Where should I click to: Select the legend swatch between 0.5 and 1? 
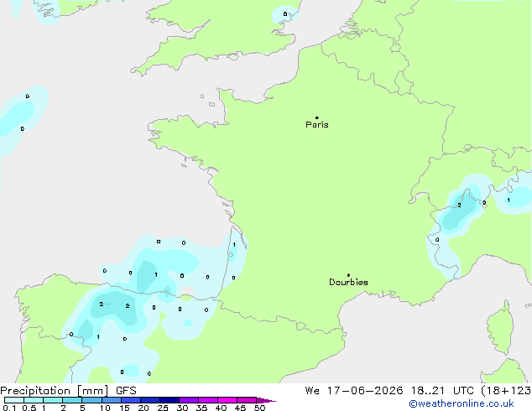coord(34,400)
